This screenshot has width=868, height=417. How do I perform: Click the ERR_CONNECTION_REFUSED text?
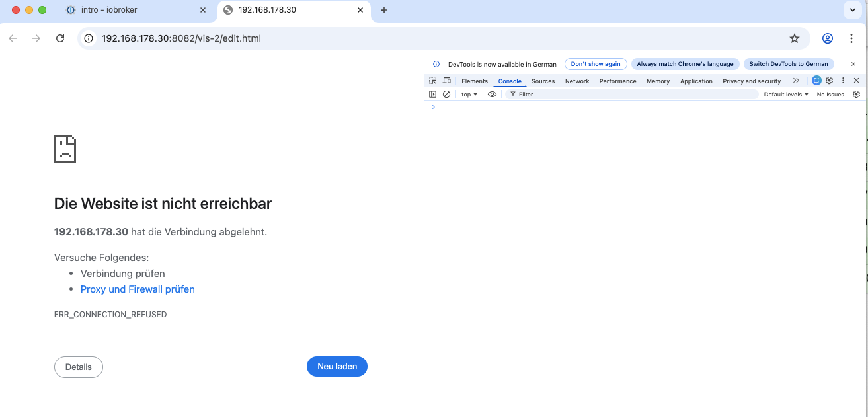tap(110, 315)
